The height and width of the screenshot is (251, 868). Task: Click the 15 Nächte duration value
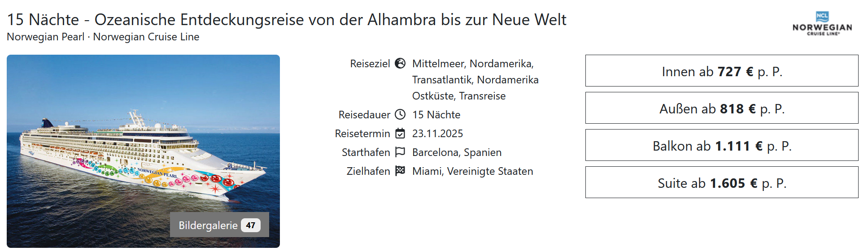click(436, 115)
